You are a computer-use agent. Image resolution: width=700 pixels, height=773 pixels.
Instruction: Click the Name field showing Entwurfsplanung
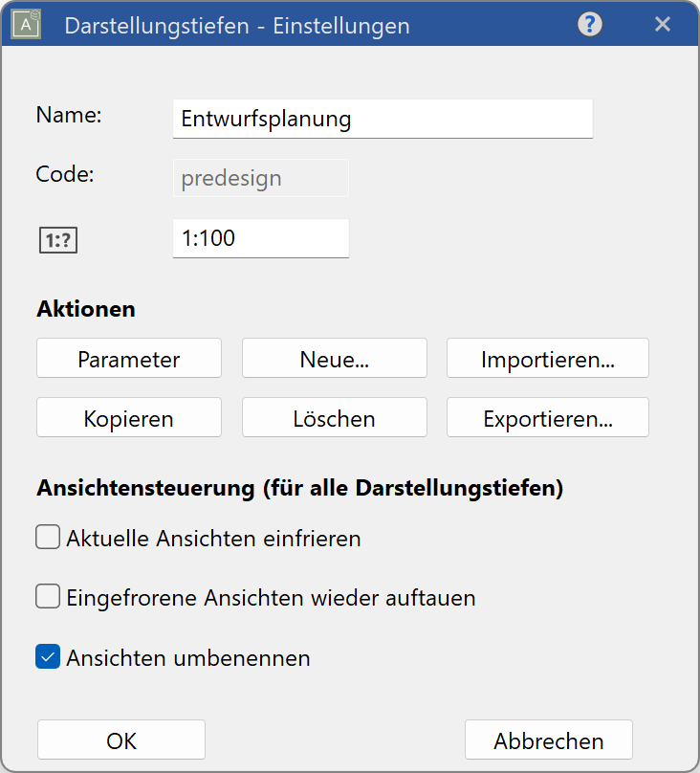(x=383, y=118)
